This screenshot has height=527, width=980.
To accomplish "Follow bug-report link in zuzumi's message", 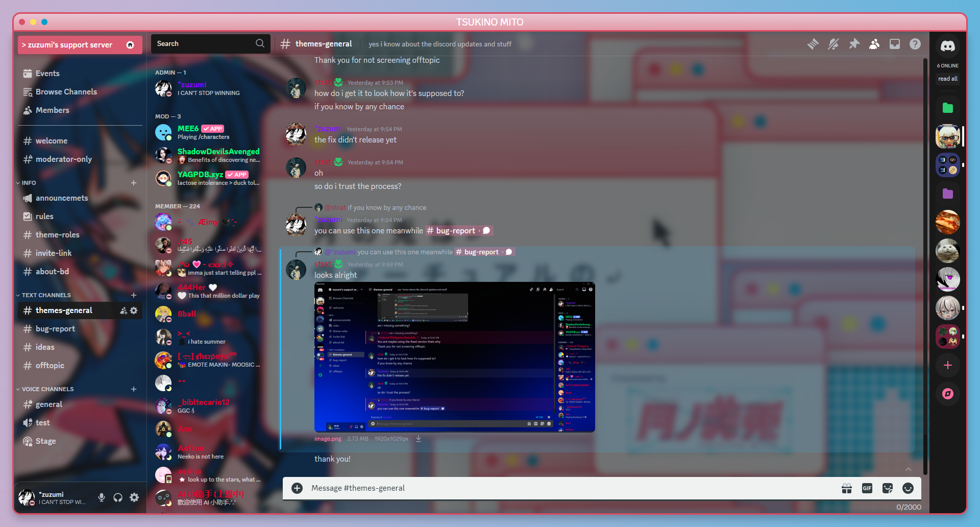I will tap(458, 231).
